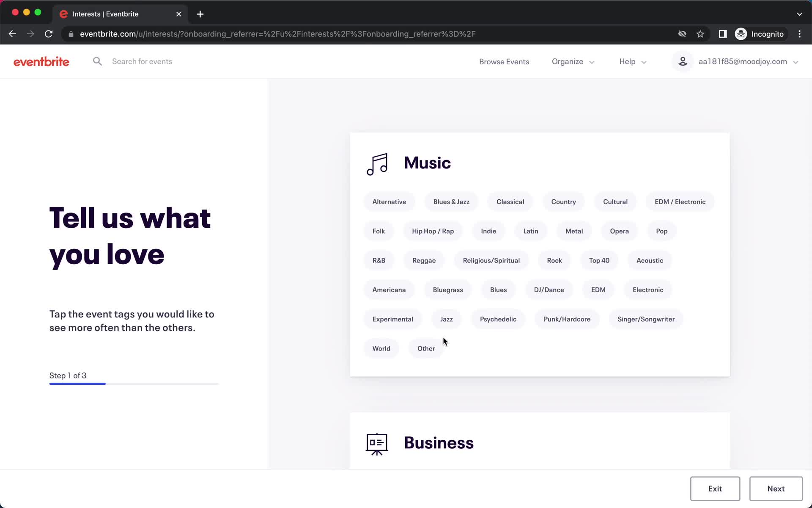The image size is (812, 508).
Task: Click the Next button to proceed
Action: point(776,488)
